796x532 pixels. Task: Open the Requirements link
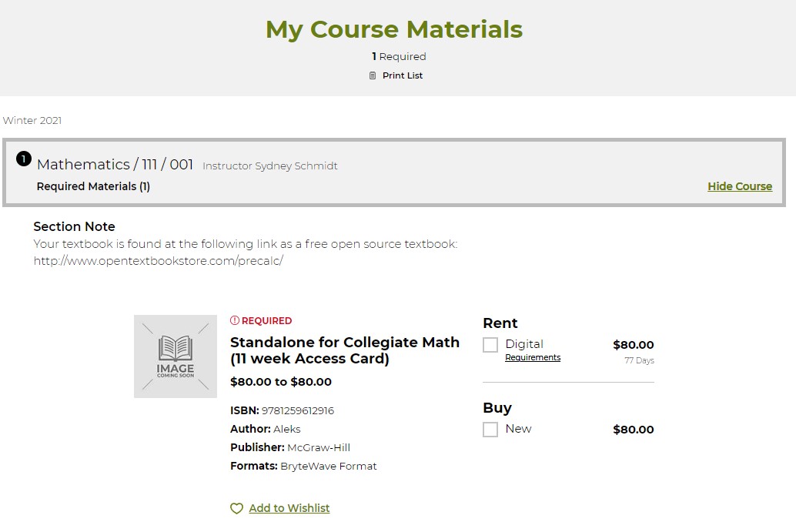(533, 358)
